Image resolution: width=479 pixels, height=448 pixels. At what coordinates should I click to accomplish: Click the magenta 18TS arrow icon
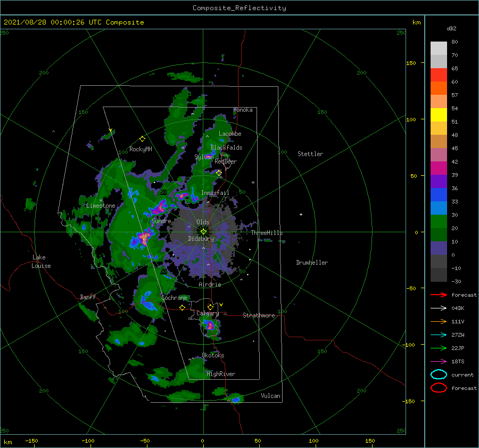point(439,362)
